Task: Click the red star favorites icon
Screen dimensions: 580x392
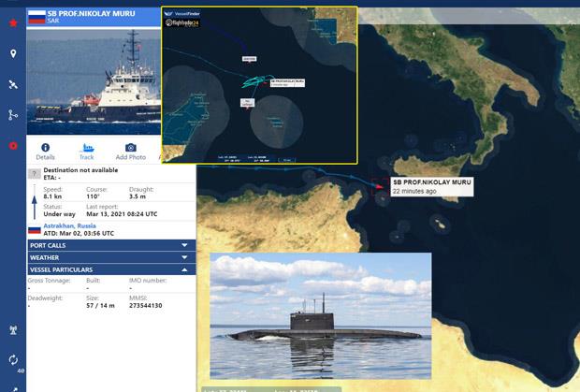Action: [13, 22]
